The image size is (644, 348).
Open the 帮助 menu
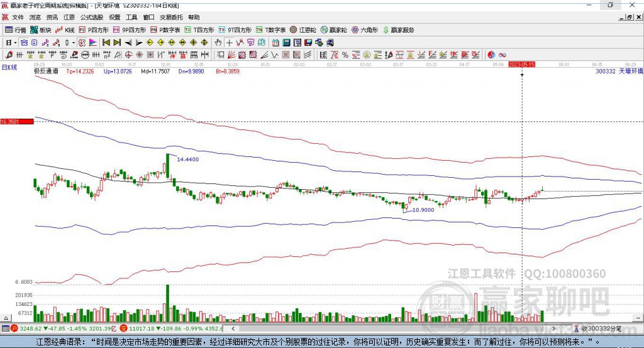194,17
